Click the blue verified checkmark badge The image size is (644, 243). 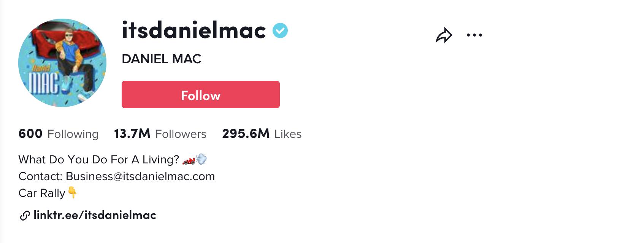point(280,30)
